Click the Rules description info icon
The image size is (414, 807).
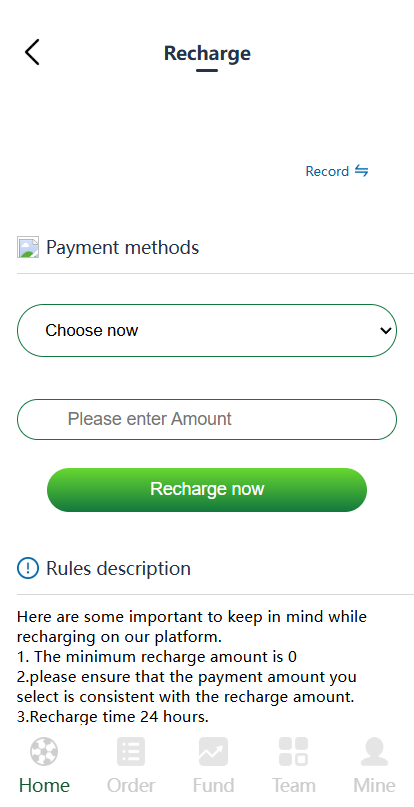click(28, 568)
